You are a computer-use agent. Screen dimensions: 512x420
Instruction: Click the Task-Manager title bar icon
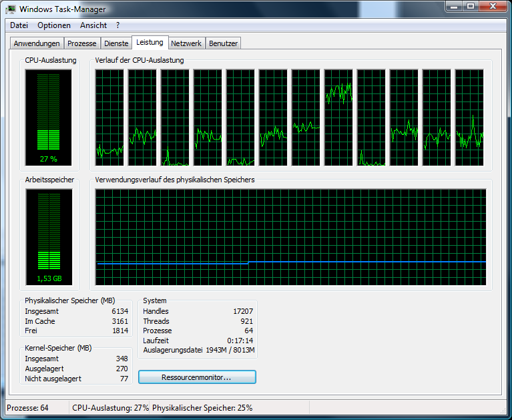click(x=11, y=9)
